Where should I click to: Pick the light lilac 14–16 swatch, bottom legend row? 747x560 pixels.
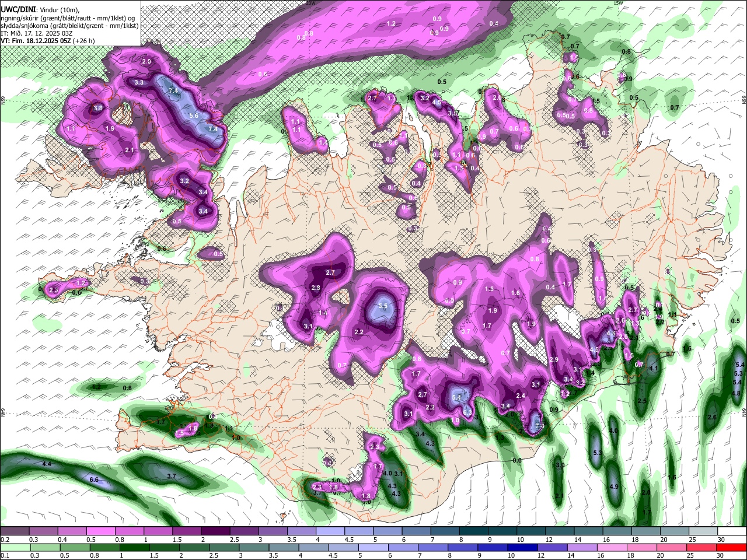pyautogui.click(x=581, y=547)
